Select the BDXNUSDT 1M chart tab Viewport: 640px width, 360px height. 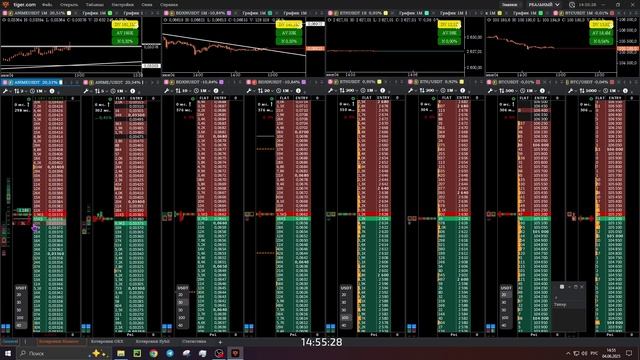click(x=199, y=13)
